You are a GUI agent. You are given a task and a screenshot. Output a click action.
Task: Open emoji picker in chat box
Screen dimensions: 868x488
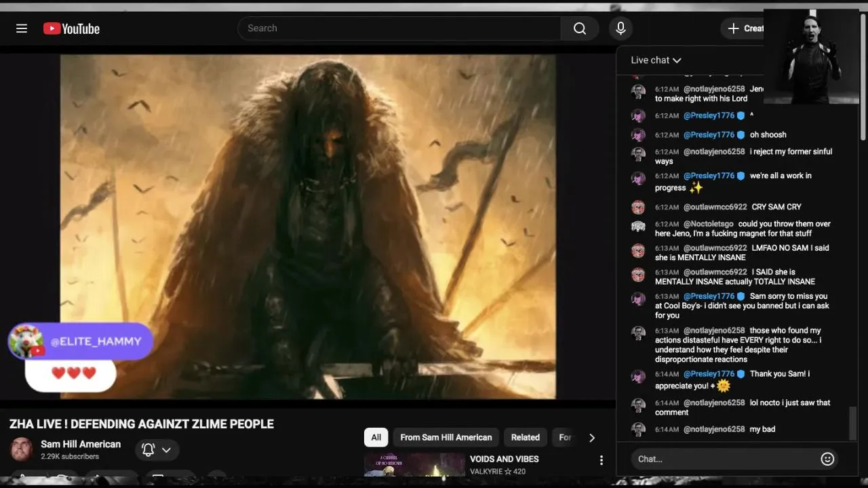pyautogui.click(x=827, y=459)
